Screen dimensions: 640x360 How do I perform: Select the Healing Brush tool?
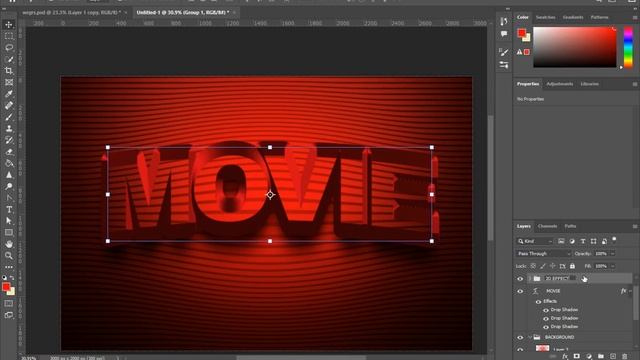coord(9,105)
